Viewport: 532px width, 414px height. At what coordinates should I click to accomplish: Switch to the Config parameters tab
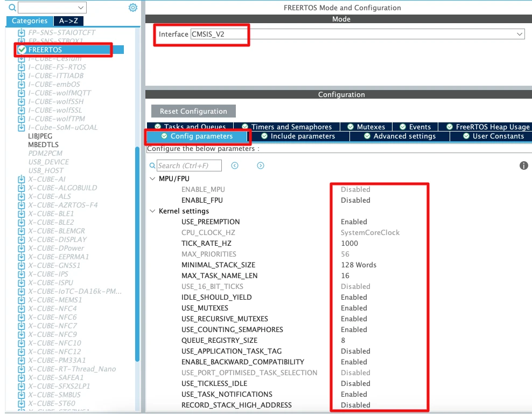tap(197, 136)
